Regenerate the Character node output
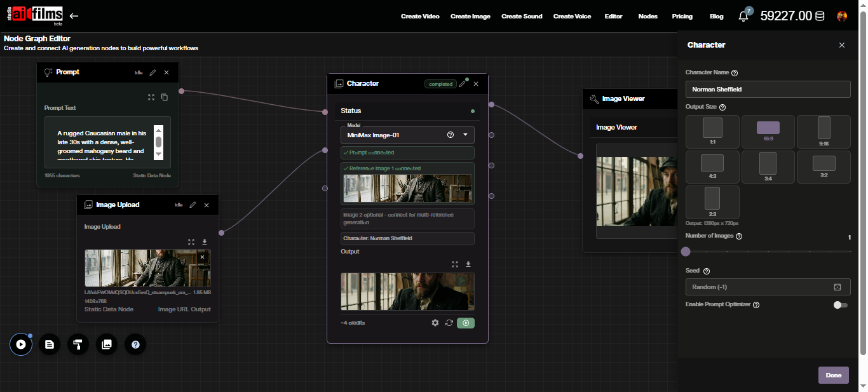Image resolution: width=868 pixels, height=392 pixels. (x=449, y=323)
